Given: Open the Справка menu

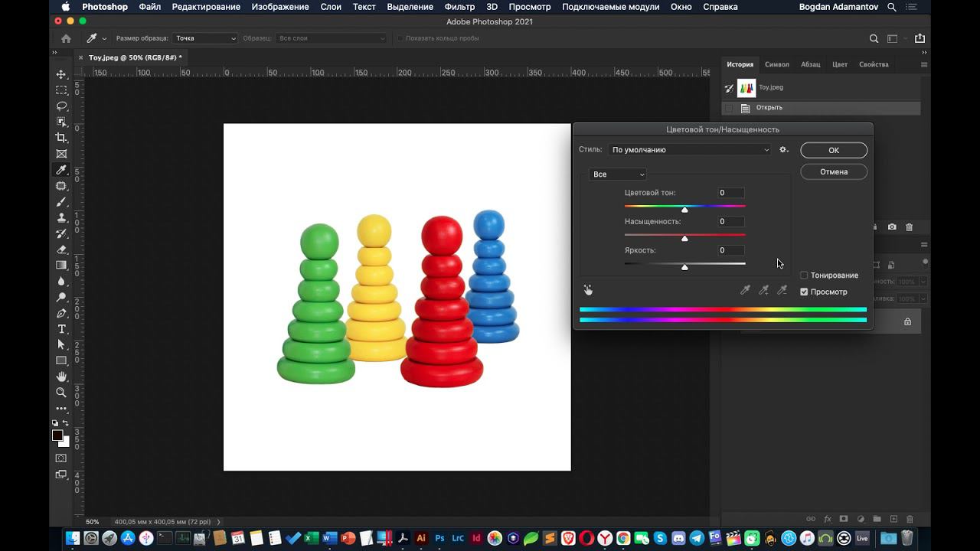Looking at the screenshot, I should 720,7.
